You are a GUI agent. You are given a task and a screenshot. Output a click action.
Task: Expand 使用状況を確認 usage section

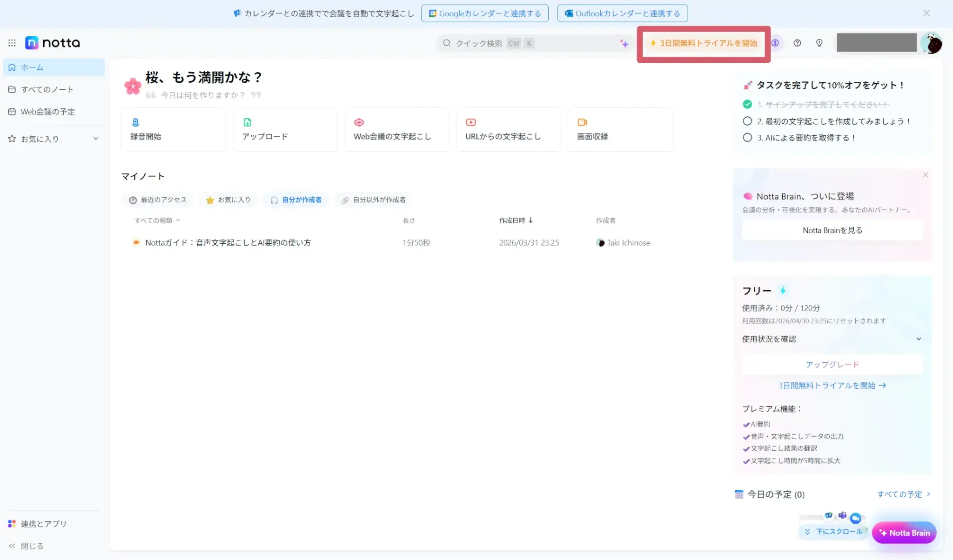[x=919, y=339]
